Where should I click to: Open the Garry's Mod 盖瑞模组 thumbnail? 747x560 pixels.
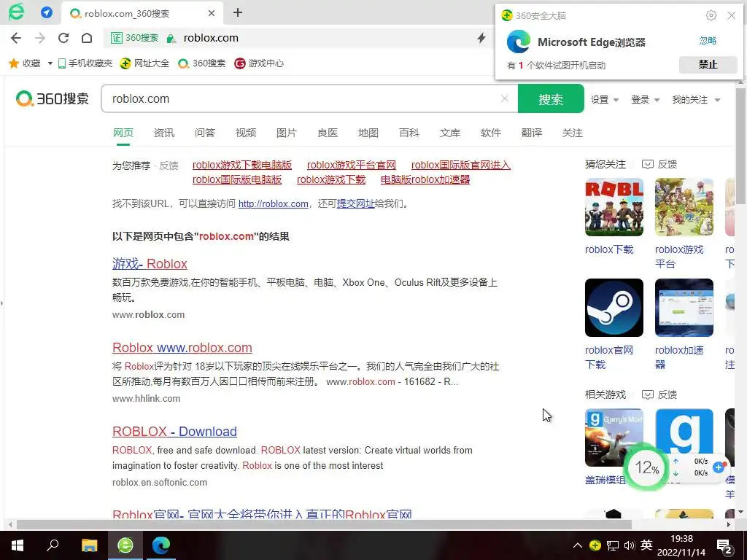point(614,437)
